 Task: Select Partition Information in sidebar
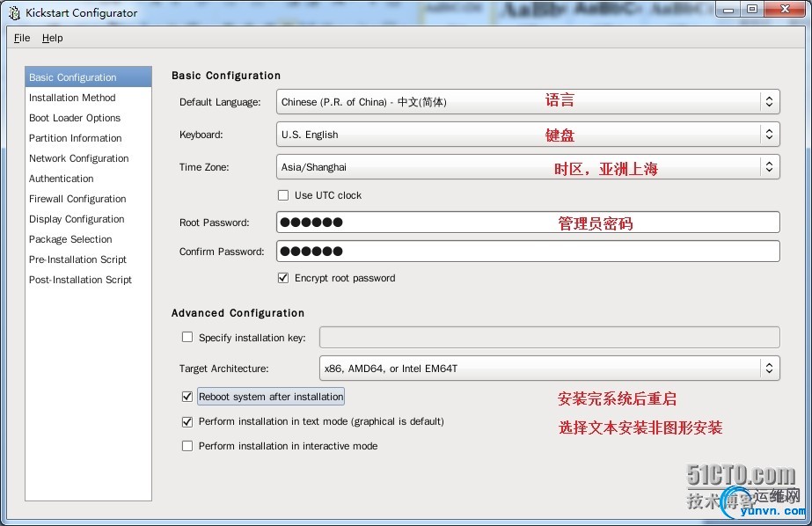coord(89,138)
